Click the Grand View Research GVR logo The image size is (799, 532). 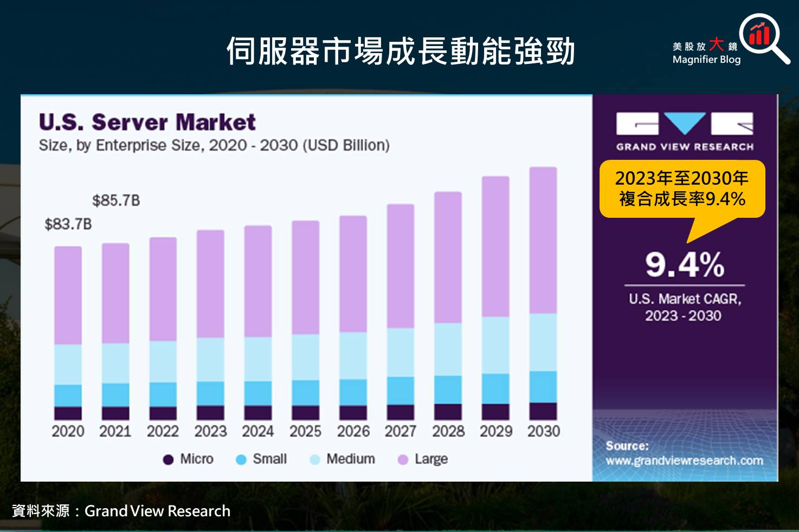(x=685, y=132)
